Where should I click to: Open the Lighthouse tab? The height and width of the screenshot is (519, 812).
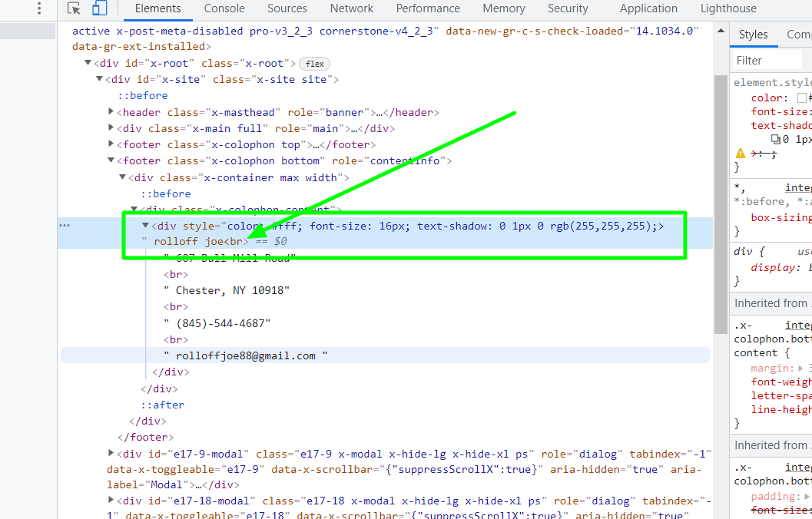tap(727, 9)
